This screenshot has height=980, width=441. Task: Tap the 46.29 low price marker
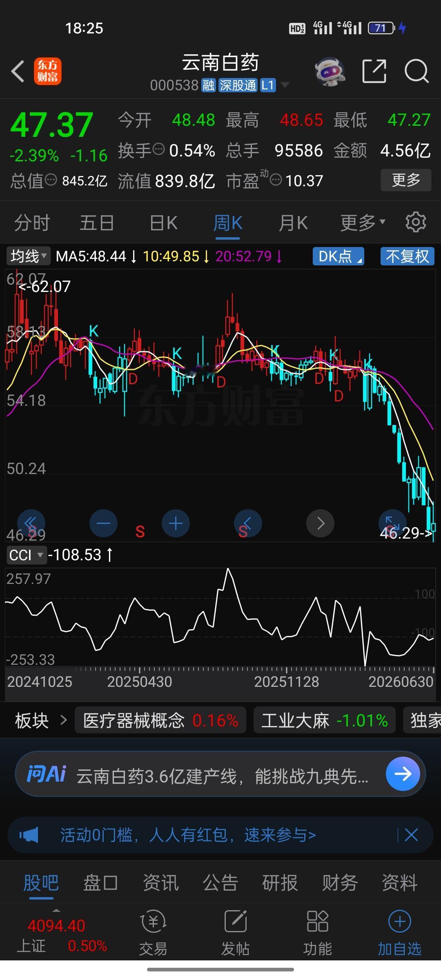point(405,533)
